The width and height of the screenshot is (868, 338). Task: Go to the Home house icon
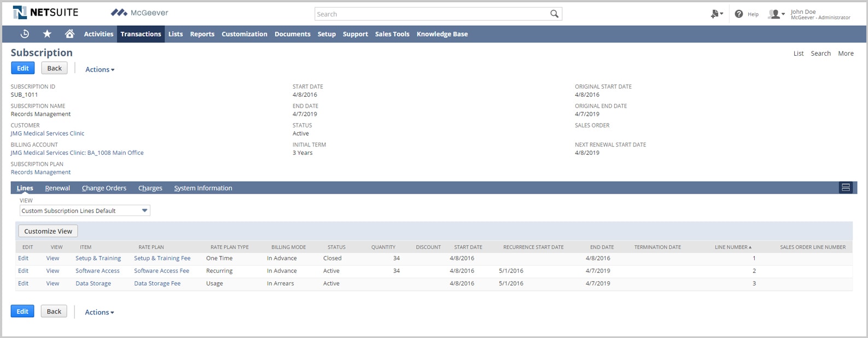pyautogui.click(x=69, y=34)
